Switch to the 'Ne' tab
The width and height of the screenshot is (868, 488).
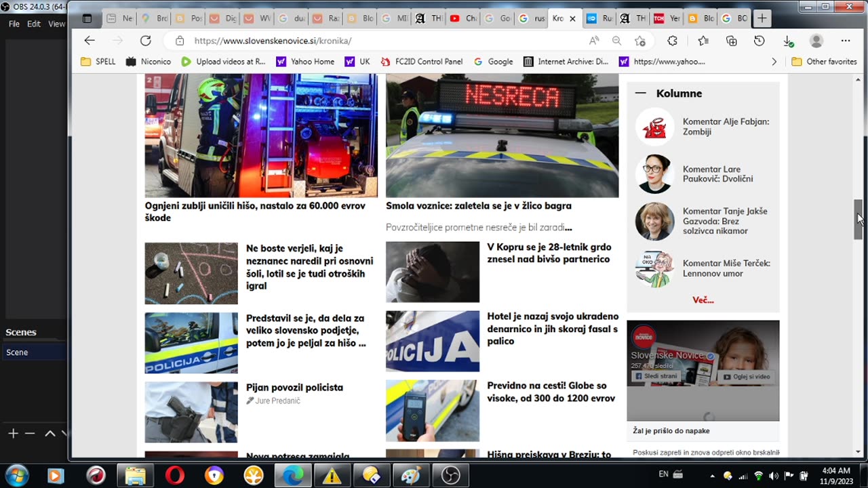click(x=119, y=18)
